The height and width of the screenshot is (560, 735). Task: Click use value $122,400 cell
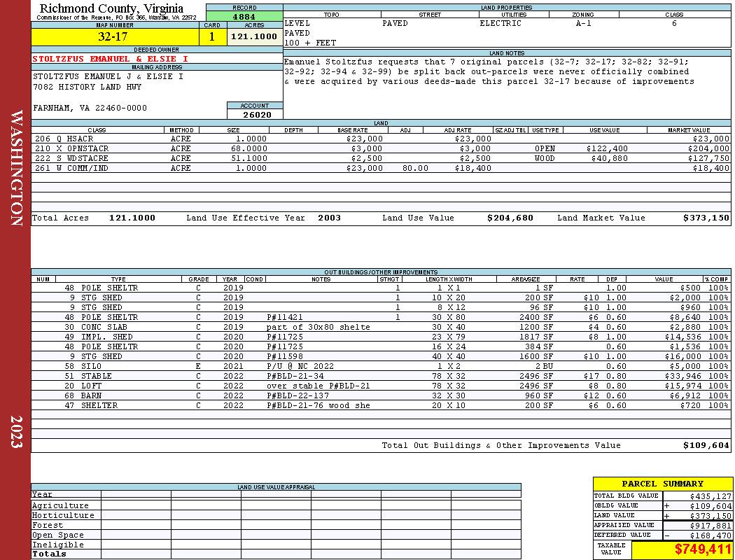(607, 148)
